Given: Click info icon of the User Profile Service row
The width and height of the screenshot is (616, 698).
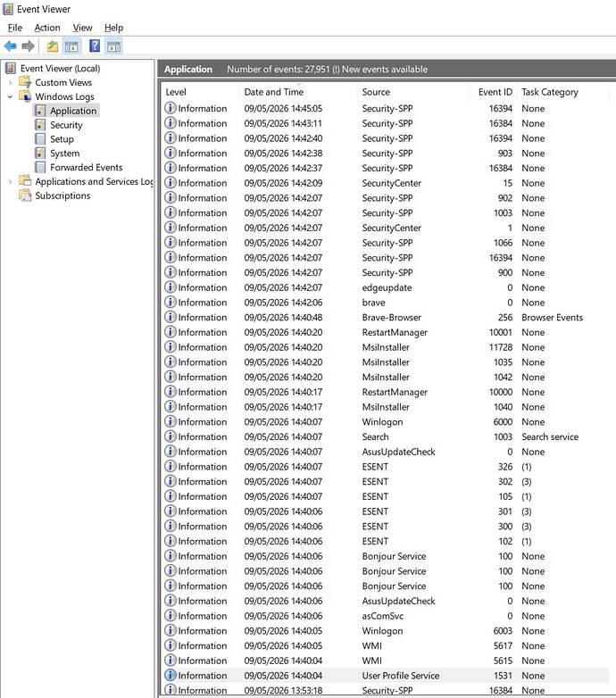Looking at the screenshot, I should point(170,676).
